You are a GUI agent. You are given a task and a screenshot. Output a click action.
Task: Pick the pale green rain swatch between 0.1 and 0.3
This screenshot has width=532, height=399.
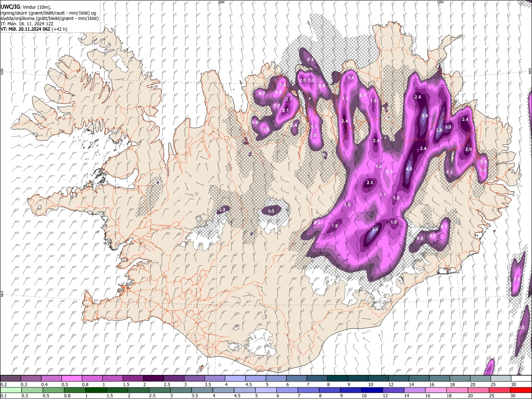click(x=10, y=390)
